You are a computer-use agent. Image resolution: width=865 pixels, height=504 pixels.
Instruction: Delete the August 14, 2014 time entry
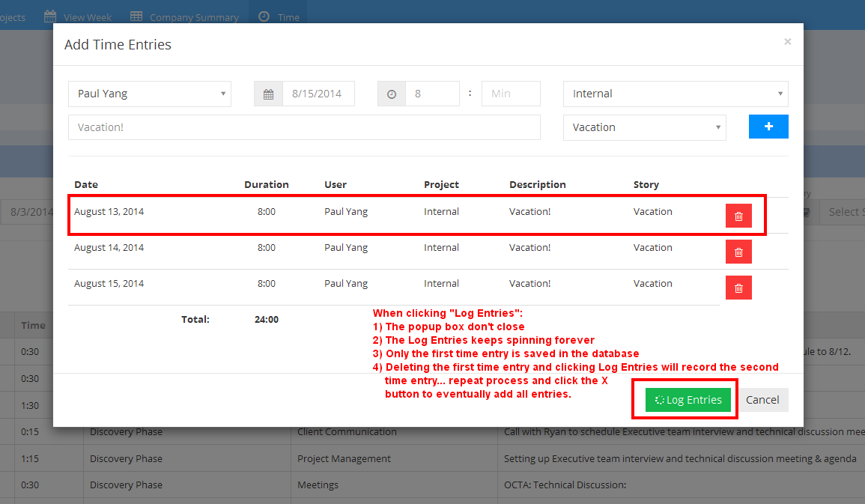tap(738, 252)
